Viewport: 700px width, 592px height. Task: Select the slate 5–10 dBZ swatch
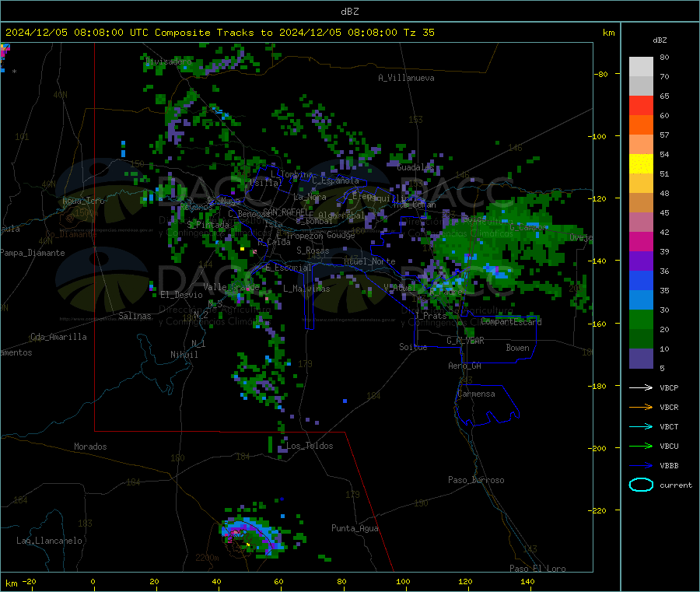pos(641,359)
